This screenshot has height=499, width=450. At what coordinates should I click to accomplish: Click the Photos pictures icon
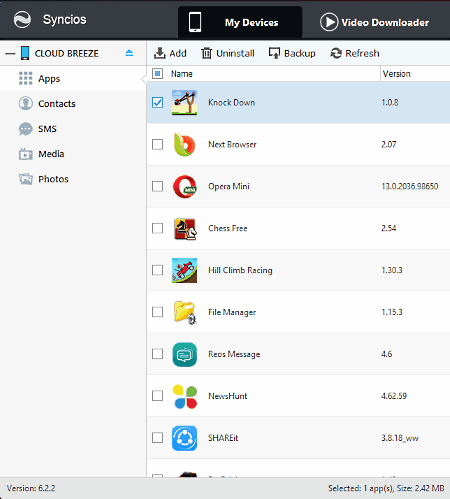[26, 179]
